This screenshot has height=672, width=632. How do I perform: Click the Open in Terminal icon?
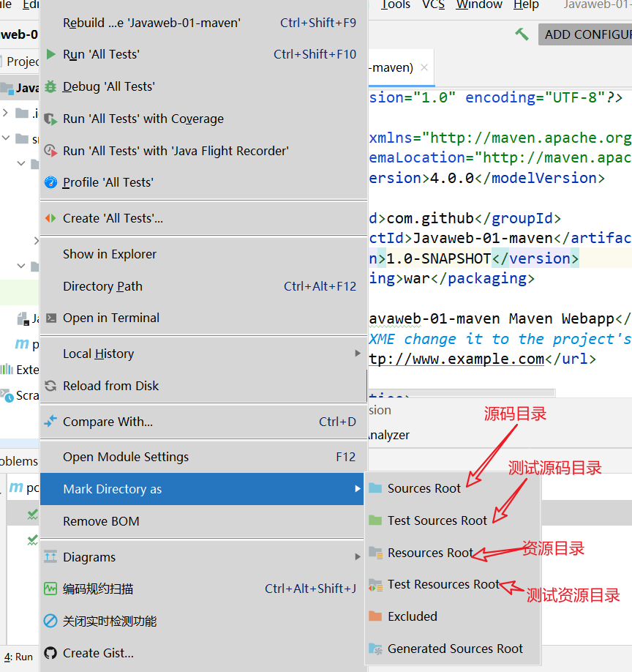click(x=50, y=318)
